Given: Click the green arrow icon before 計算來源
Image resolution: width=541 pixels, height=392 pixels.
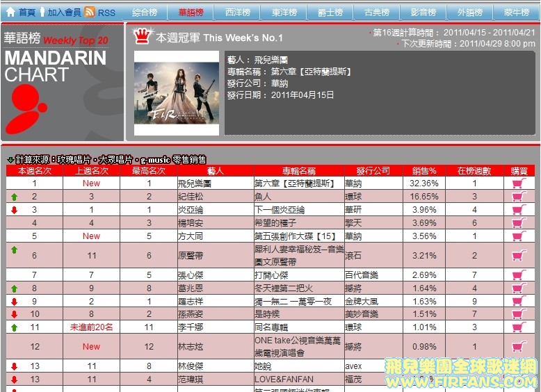Looking at the screenshot, I should coord(10,160).
